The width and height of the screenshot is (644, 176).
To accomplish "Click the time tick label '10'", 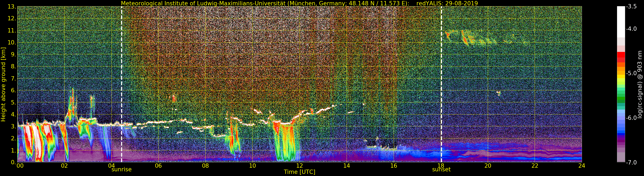I will pos(252,166).
